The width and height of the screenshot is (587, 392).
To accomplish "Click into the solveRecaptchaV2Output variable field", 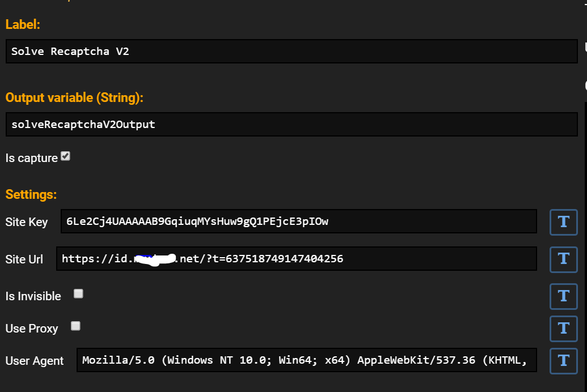I will [x=292, y=124].
